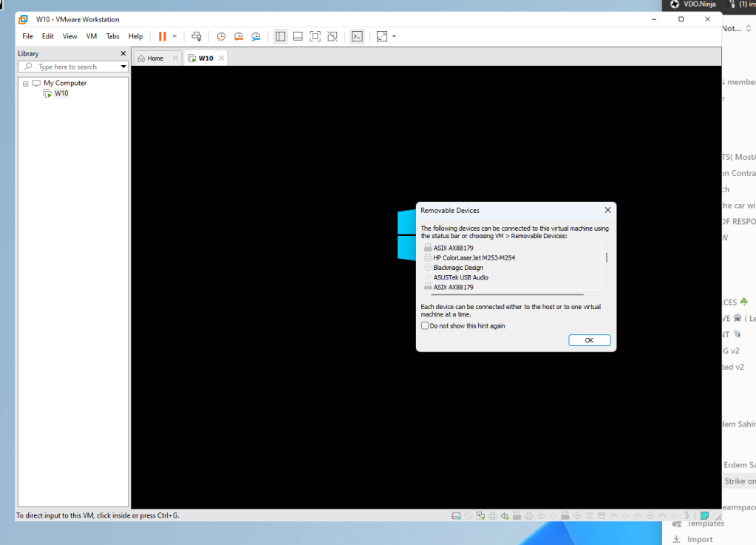Click the sound card status bar icon
The image size is (756, 545).
(504, 515)
